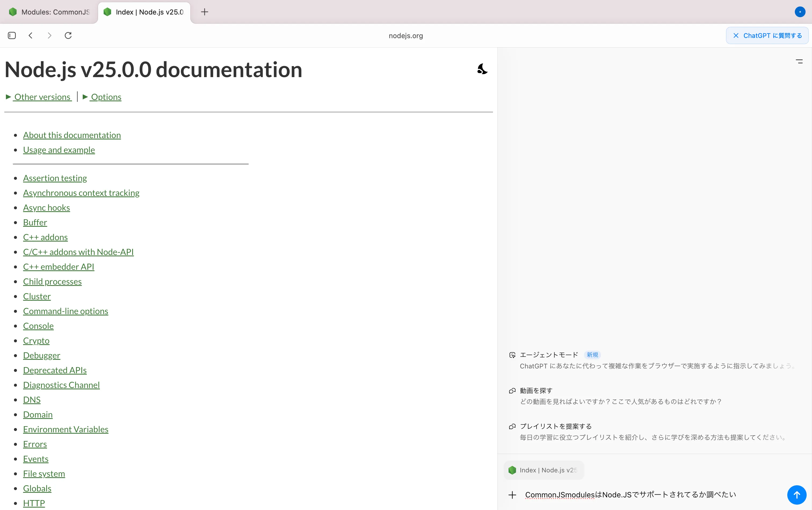The width and height of the screenshot is (812, 510).
Task: Toggle dark mode with the moon icon
Action: pos(482,69)
